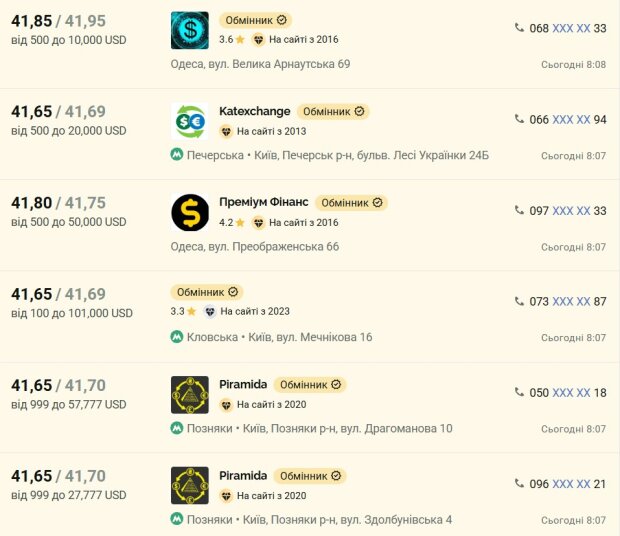Click the metro icon next to Печерська

coord(177,155)
